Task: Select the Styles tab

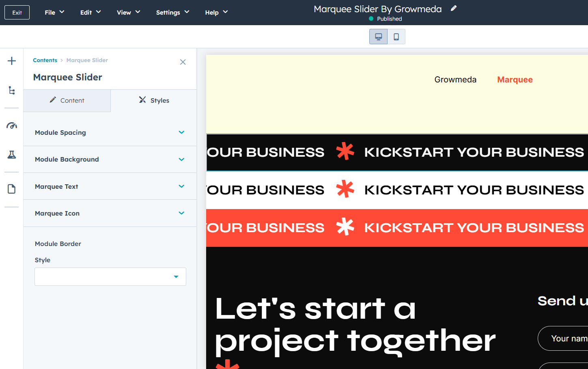Action: [x=154, y=101]
